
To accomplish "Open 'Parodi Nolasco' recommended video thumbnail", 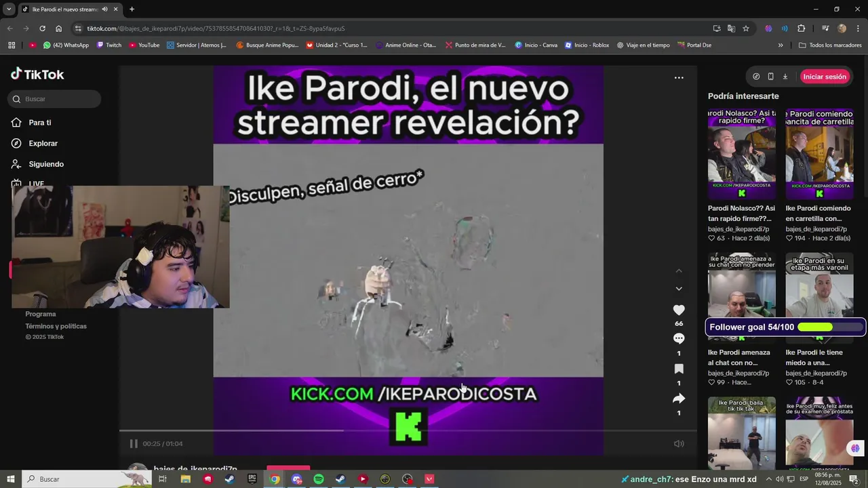I will [x=741, y=153].
